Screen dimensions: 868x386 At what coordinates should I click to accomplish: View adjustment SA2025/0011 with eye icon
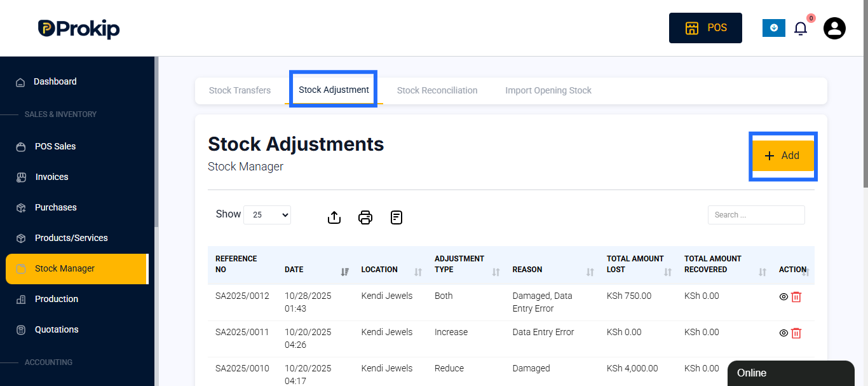[x=783, y=333]
